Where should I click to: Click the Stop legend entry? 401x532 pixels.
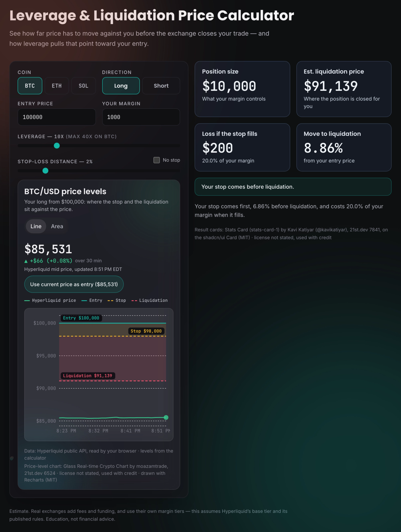coord(117,301)
